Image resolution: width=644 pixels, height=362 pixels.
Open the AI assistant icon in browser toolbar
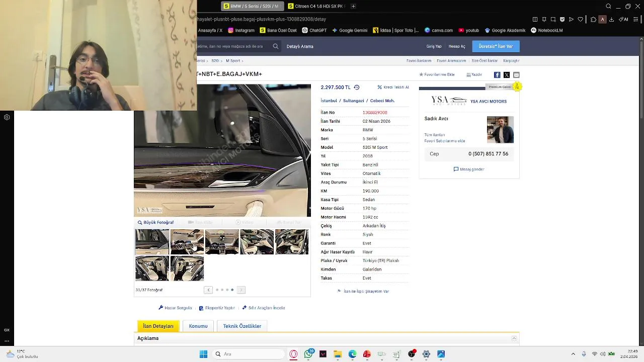click(x=623, y=20)
